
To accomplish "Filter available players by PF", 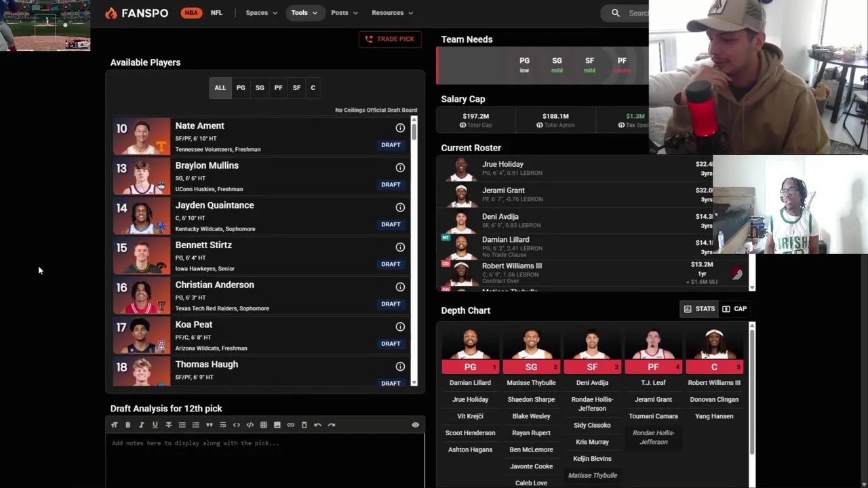I will (x=278, y=87).
